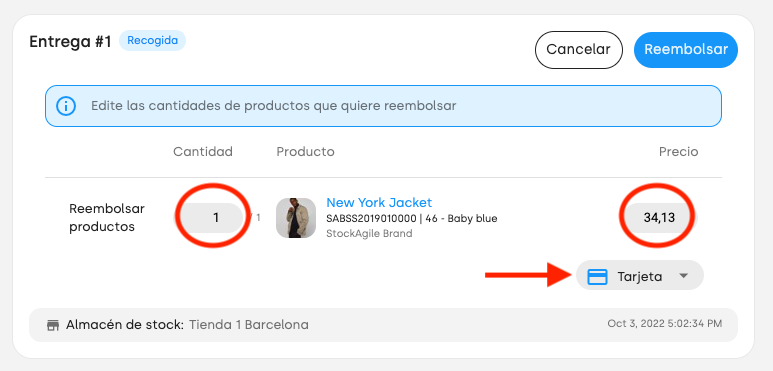
Task: Click the Reembolsar button
Action: pyautogui.click(x=686, y=50)
